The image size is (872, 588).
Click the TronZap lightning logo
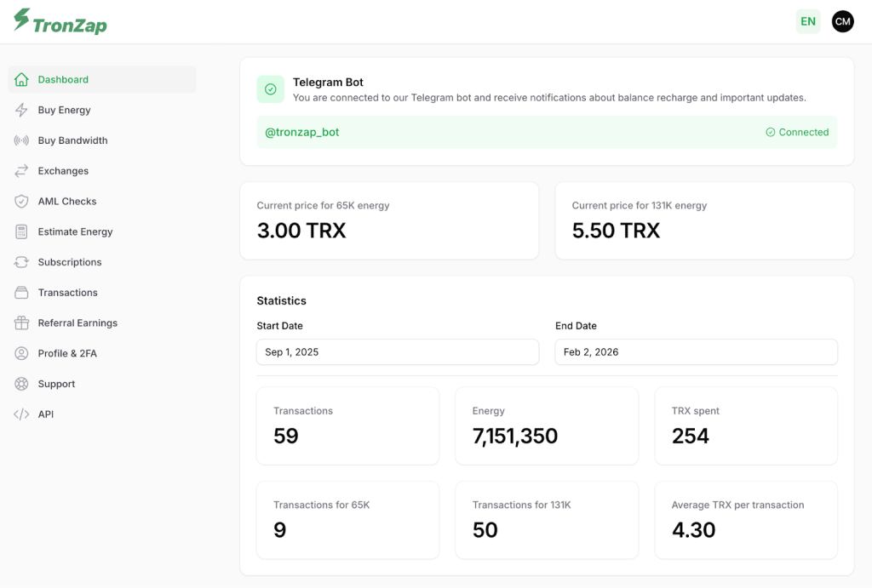coord(22,20)
